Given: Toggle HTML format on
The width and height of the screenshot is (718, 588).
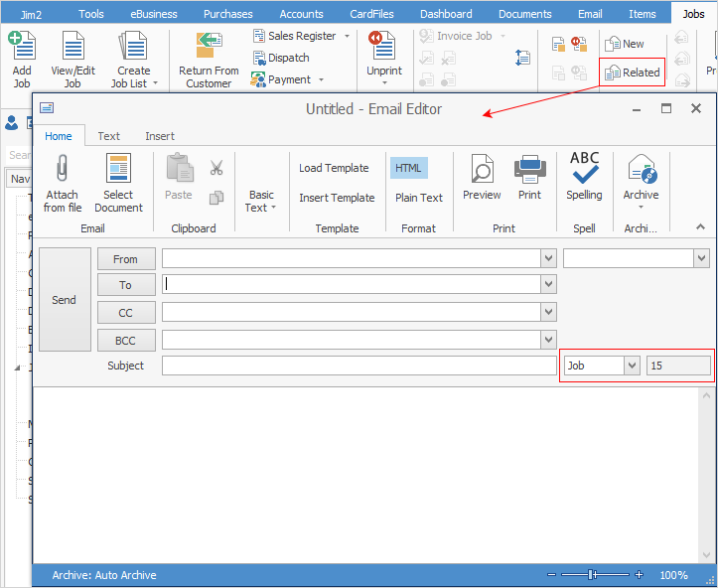Looking at the screenshot, I should click(408, 168).
